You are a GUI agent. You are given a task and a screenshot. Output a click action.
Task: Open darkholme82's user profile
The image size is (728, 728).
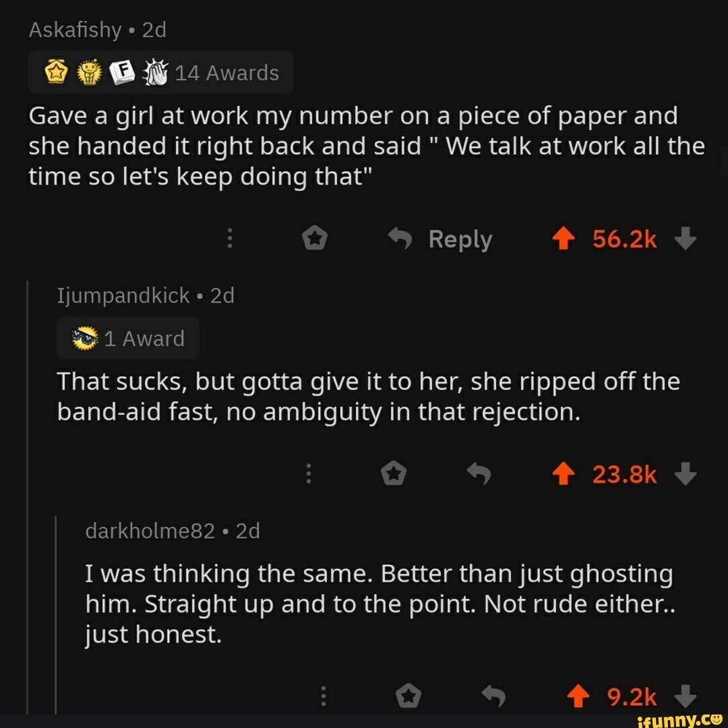pos(150,532)
